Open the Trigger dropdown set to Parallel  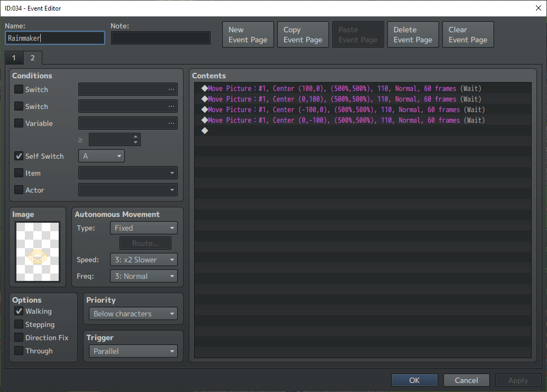point(133,351)
